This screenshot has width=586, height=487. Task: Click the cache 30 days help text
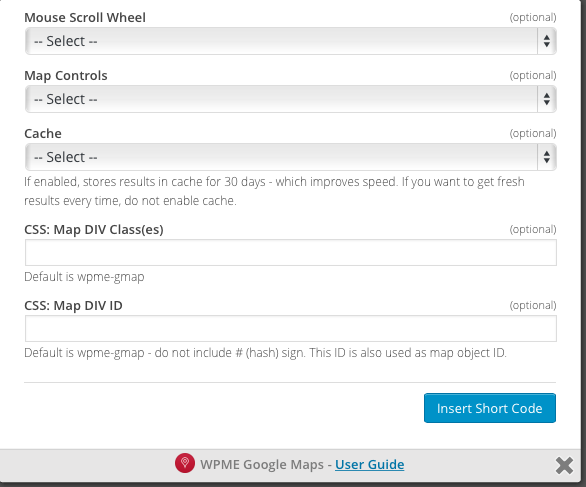274,191
